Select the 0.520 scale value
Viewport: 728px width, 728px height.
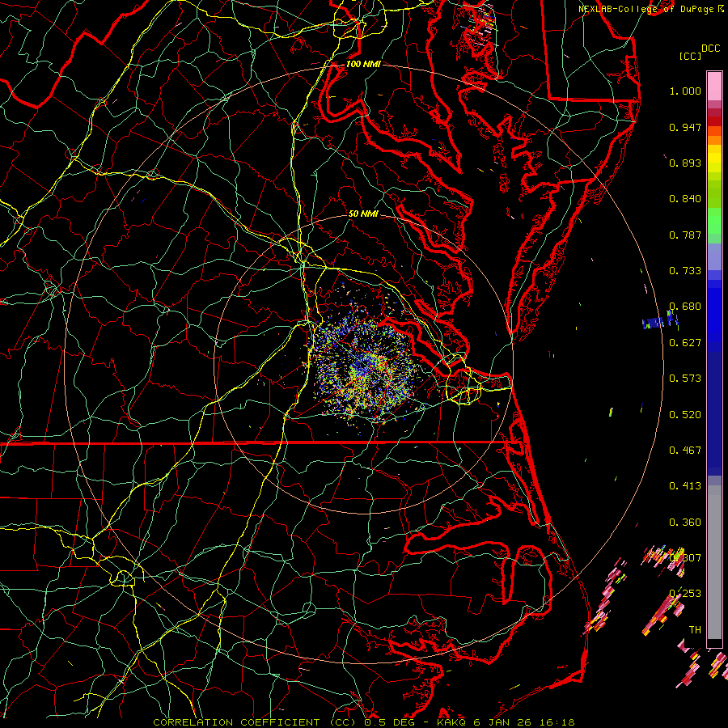point(685,415)
